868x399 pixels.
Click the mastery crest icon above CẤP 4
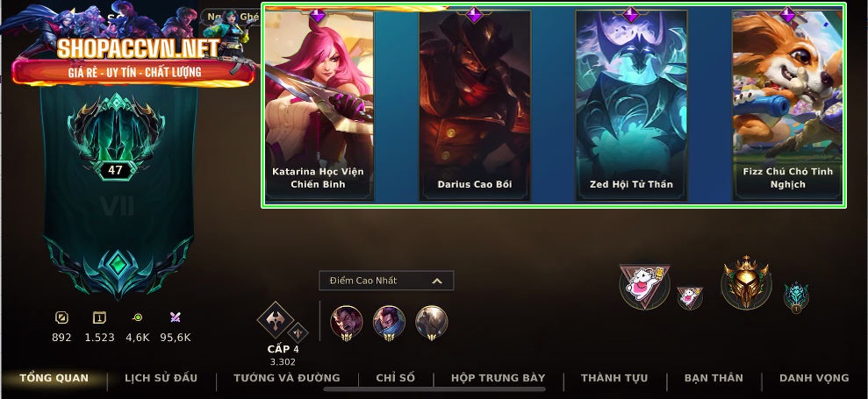point(275,320)
